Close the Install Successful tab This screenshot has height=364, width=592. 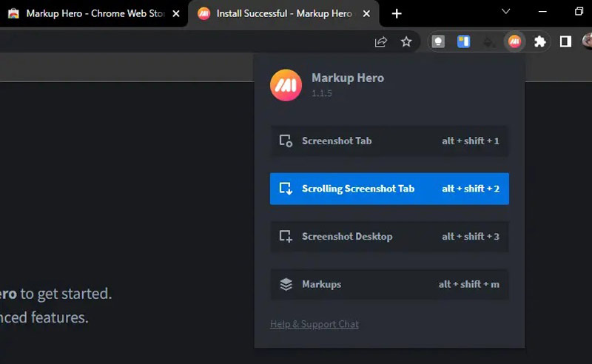point(366,13)
